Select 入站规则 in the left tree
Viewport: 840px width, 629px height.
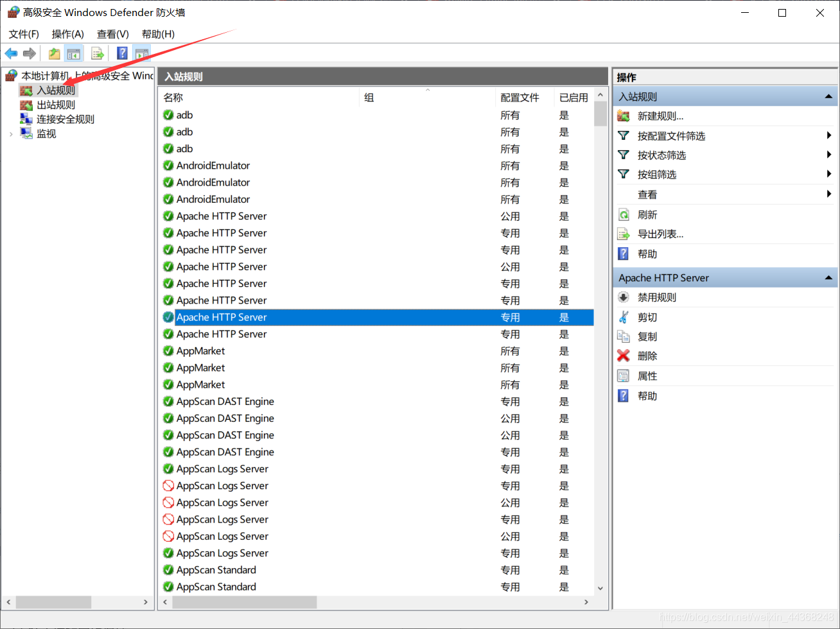coord(56,90)
